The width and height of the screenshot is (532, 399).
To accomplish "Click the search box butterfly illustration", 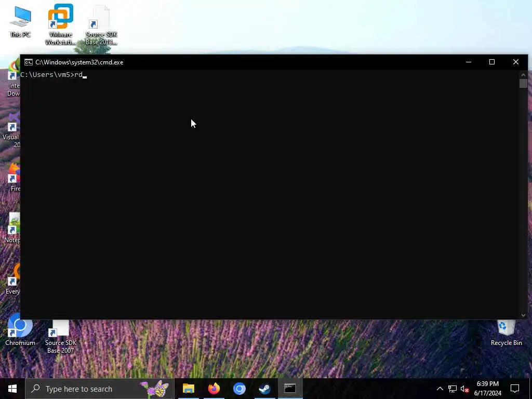I will tap(155, 389).
